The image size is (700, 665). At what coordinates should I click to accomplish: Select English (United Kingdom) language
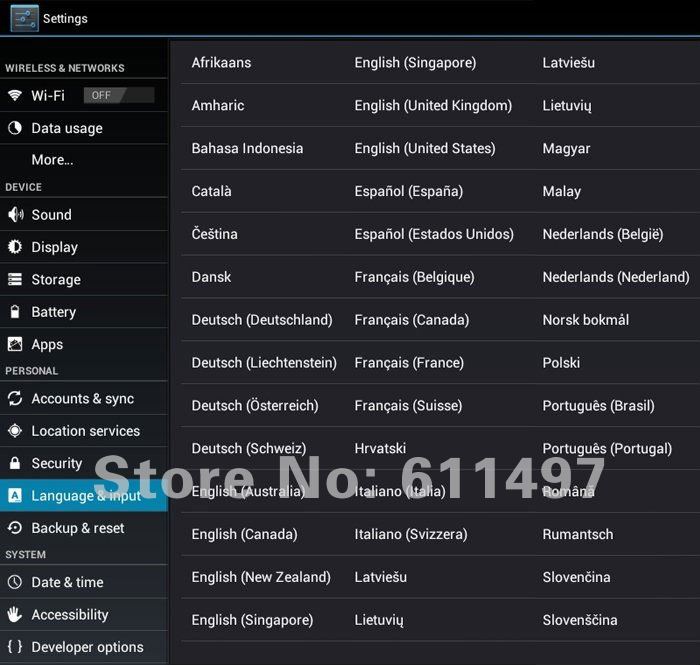tap(433, 106)
